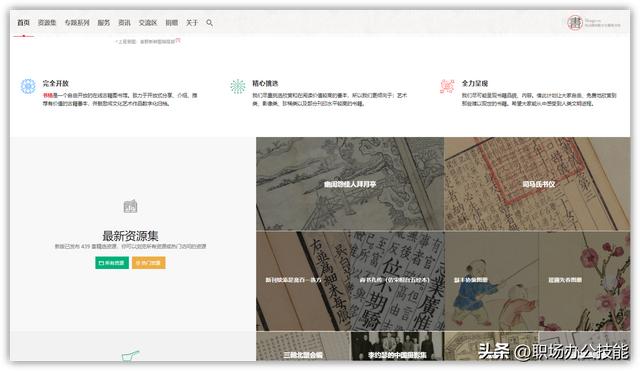Open the children playing painting thumbnail
Screen dimensions: 640x371
[491, 281]
